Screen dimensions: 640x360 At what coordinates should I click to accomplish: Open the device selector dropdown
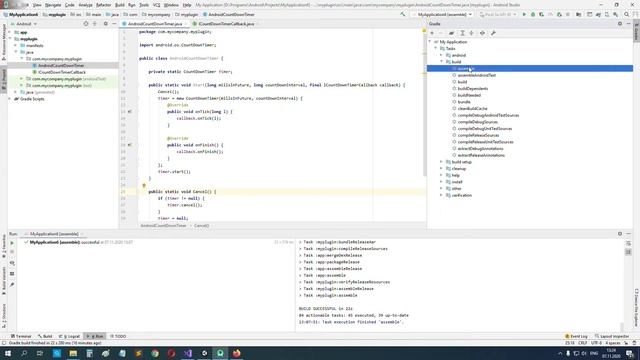pos(498,14)
